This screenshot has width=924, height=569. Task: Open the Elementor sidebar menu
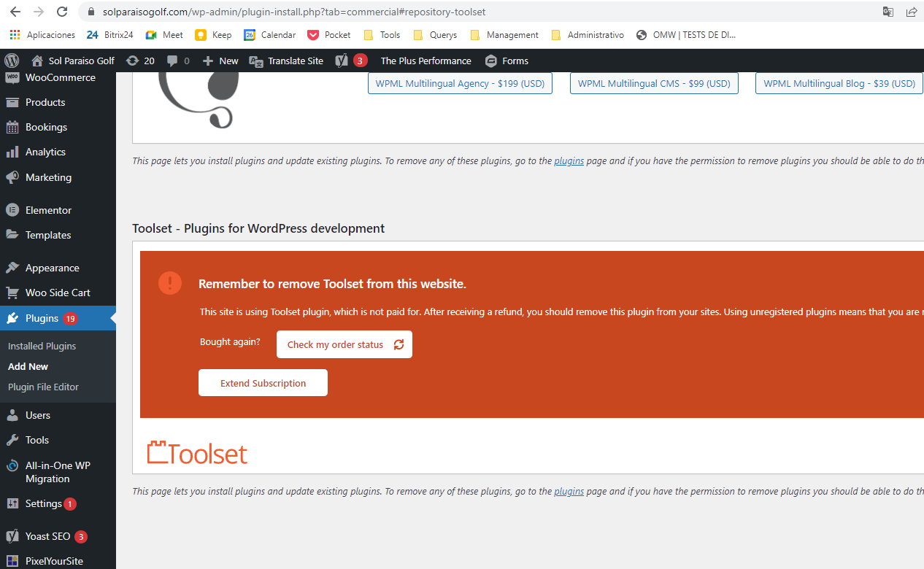pyautogui.click(x=48, y=210)
